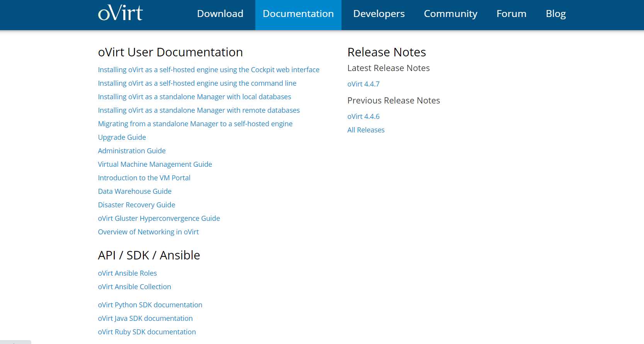Click the oVirt logo
Viewport: 644px width, 344px height.
coord(120,13)
